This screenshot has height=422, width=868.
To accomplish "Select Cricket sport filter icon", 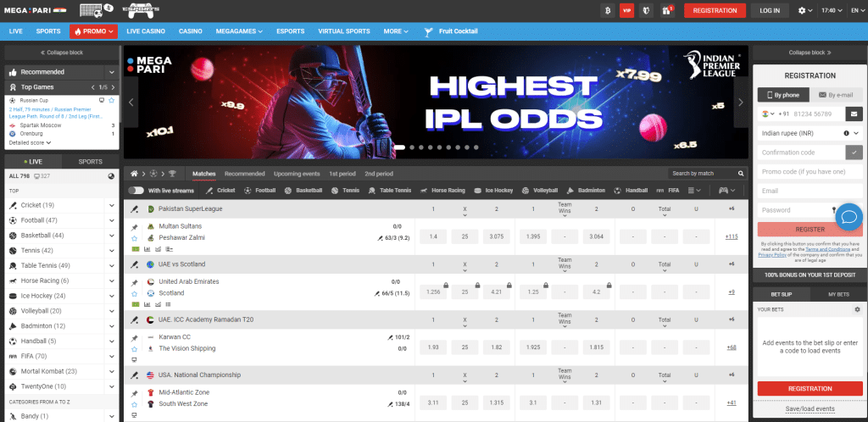I will pos(209,191).
